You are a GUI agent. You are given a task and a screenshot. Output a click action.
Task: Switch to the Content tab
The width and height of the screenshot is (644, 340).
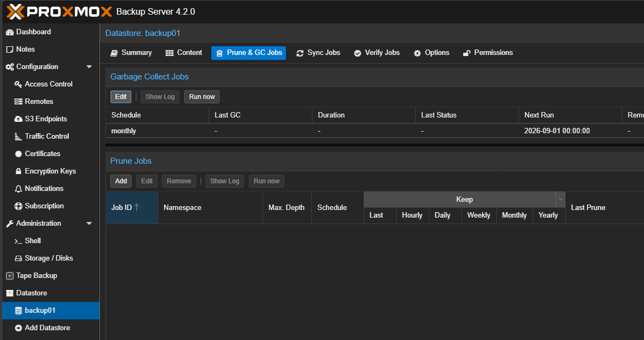click(x=184, y=53)
